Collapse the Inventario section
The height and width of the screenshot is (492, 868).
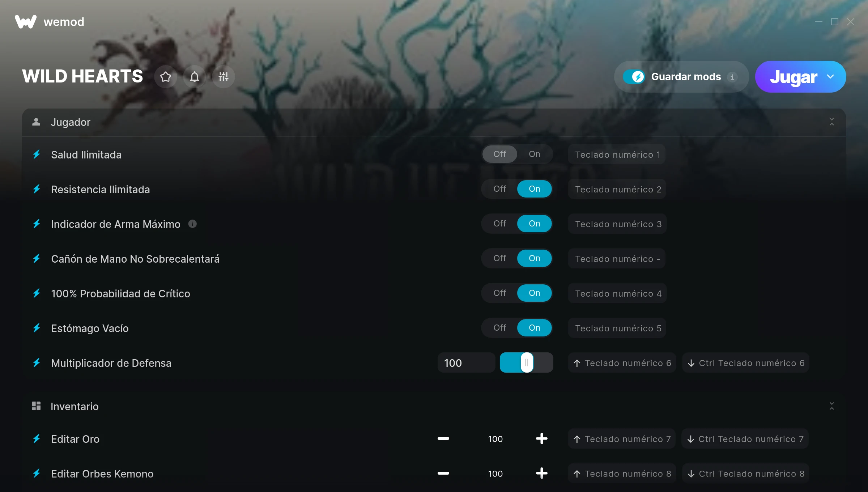click(832, 406)
